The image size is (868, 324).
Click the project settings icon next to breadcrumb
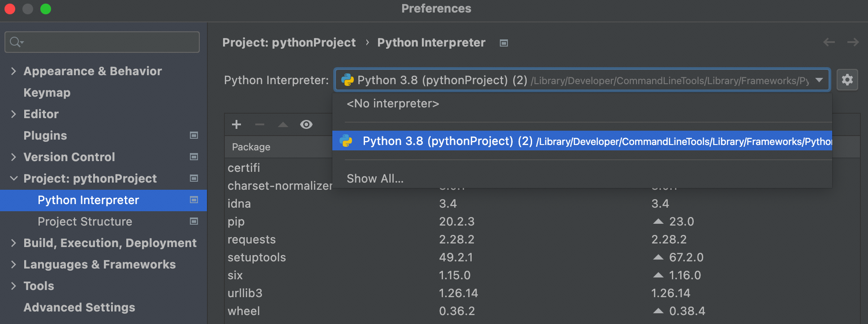point(504,43)
